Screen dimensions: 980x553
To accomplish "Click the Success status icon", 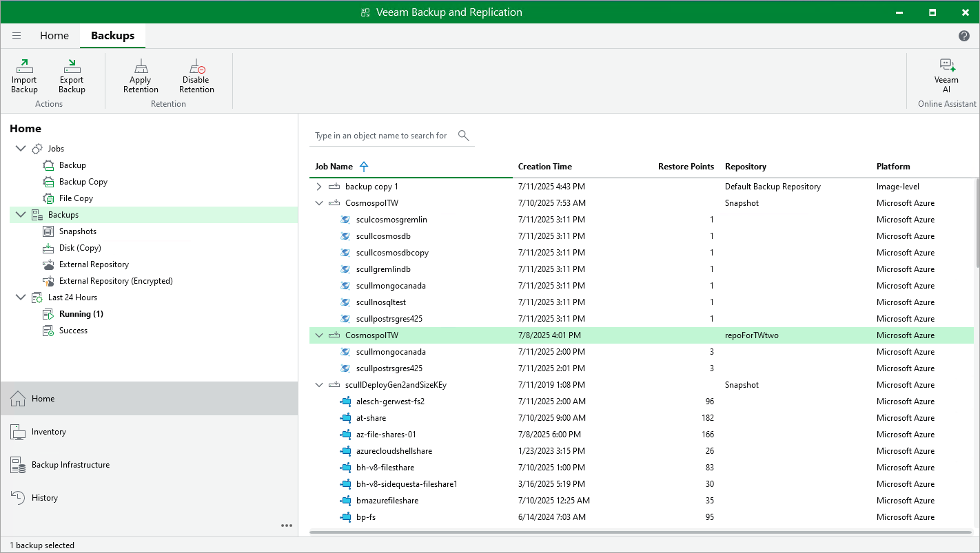I will coord(48,331).
